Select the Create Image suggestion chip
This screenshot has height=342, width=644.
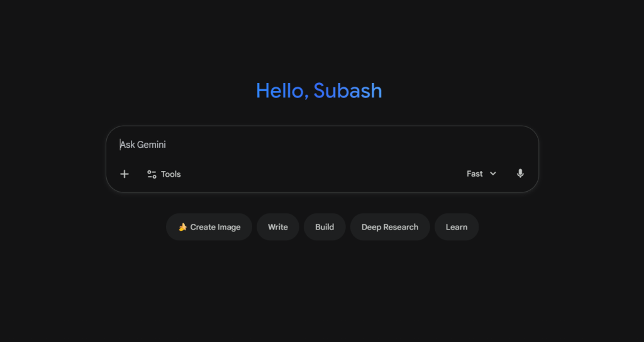(x=209, y=227)
